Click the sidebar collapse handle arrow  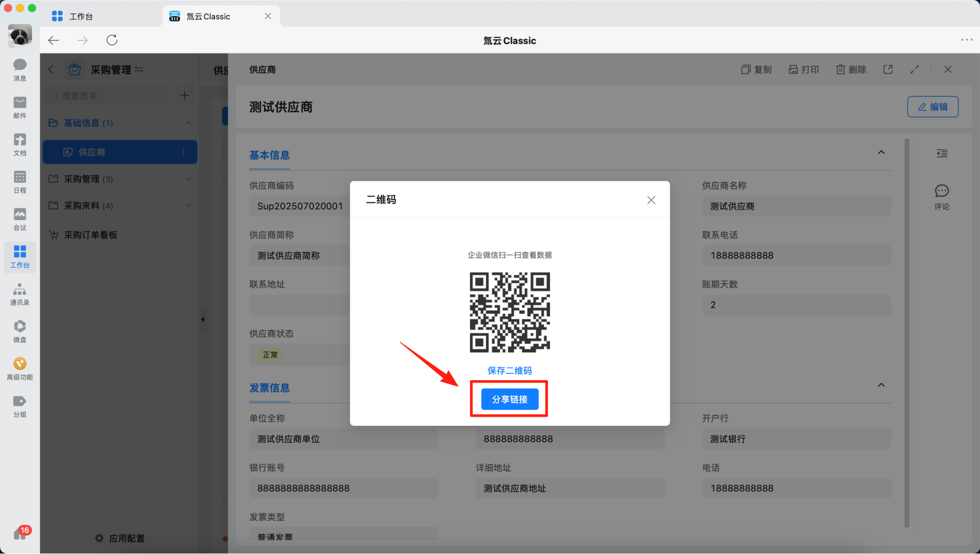coord(203,319)
